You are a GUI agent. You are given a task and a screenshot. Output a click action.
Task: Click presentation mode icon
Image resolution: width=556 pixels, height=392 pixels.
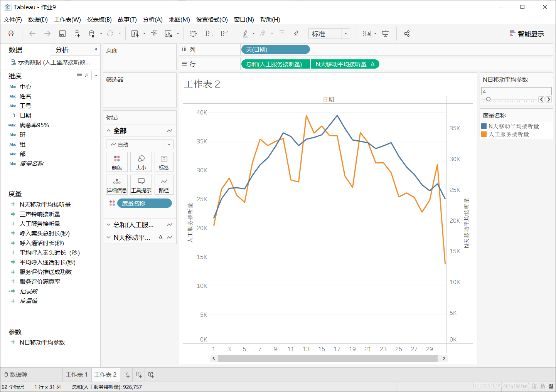click(x=385, y=34)
